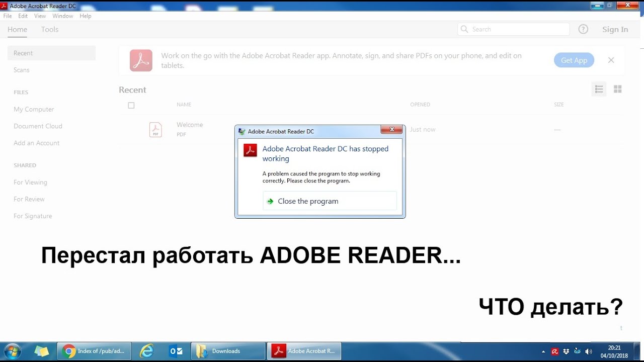The image size is (644, 362).
Task: Open For Signature shared list
Action: pyautogui.click(x=33, y=216)
